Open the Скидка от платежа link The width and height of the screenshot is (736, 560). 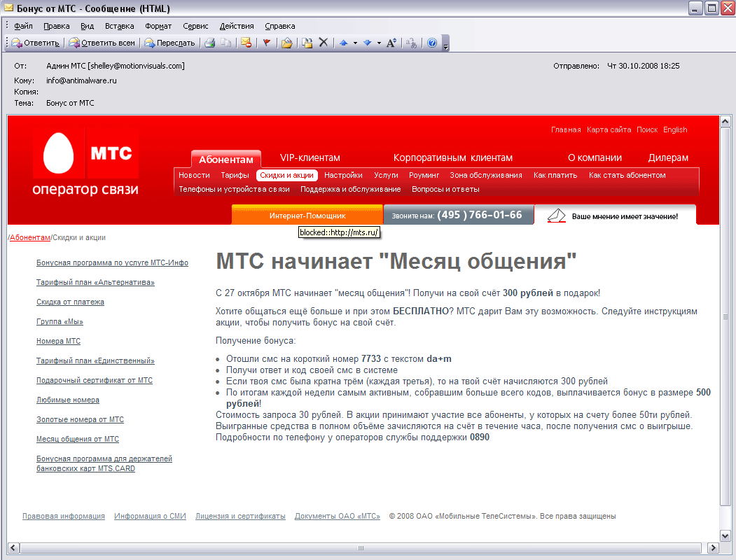point(71,302)
